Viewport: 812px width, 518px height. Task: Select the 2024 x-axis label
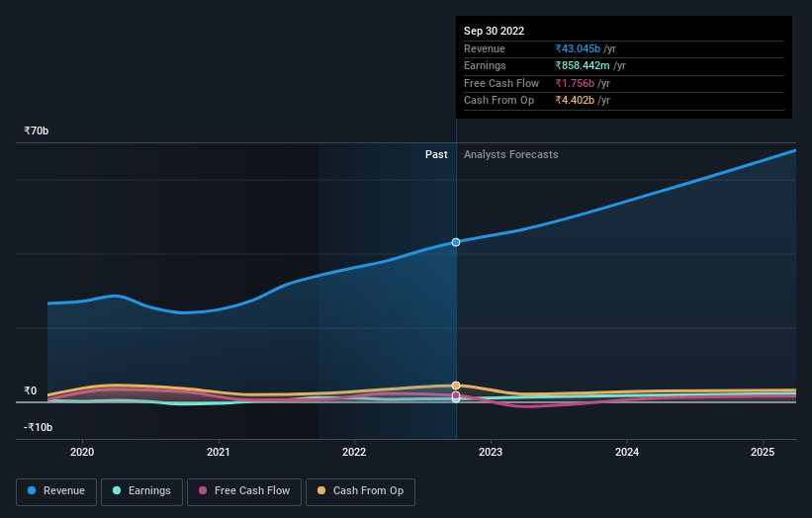[627, 452]
